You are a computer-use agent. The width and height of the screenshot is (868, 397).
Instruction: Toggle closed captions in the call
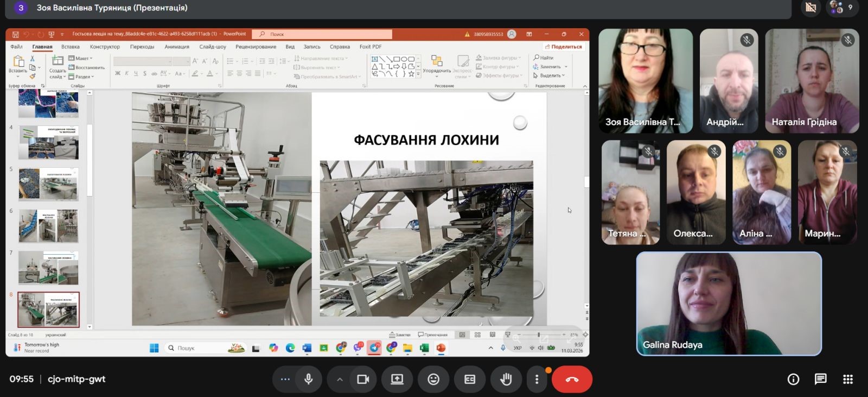click(470, 379)
